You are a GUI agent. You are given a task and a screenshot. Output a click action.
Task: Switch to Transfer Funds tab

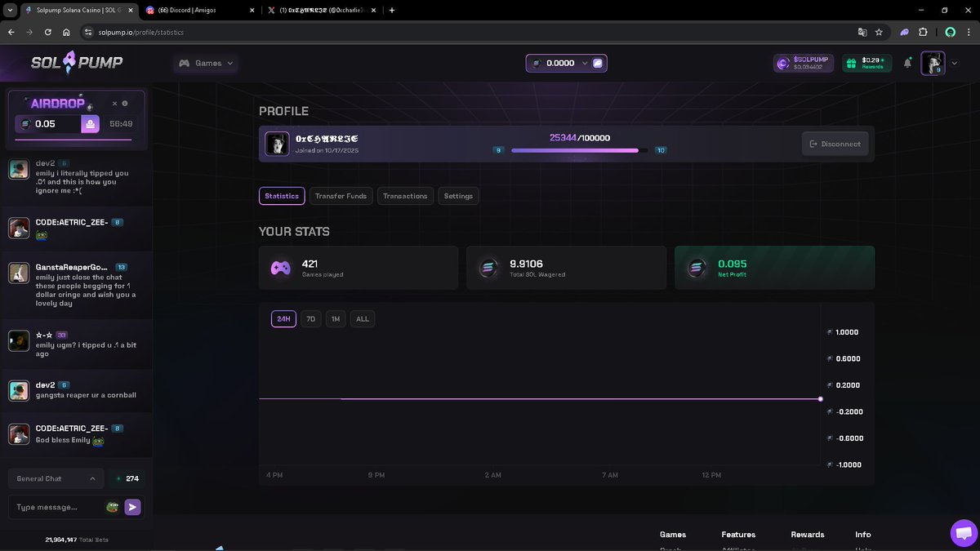click(341, 196)
